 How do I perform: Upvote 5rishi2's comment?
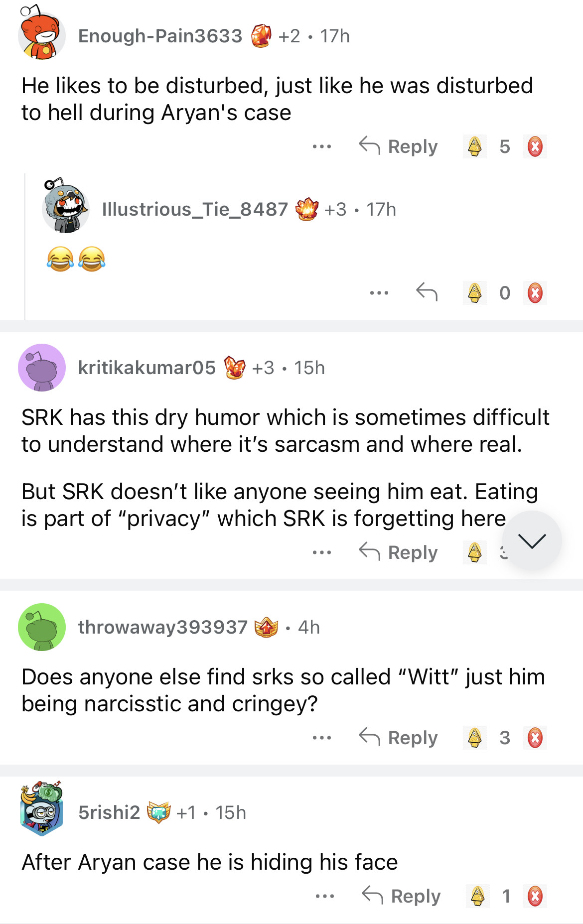pos(477,896)
